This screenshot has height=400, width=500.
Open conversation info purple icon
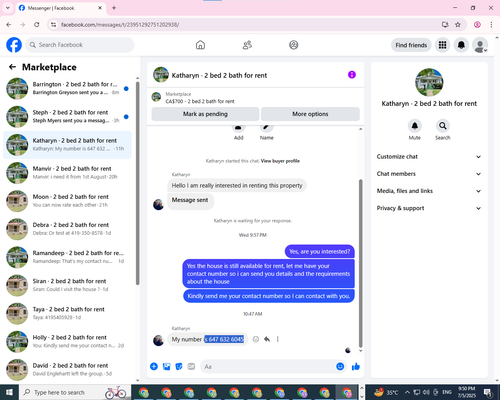(x=352, y=75)
